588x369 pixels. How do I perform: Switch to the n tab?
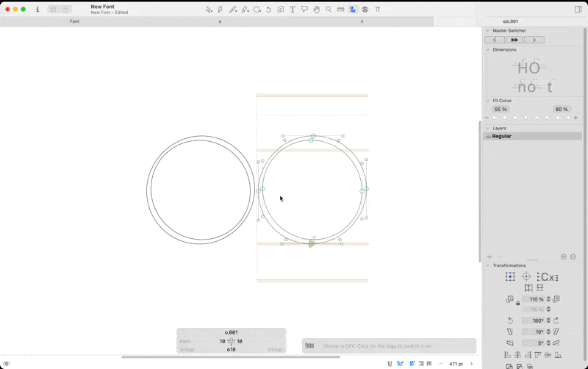tap(362, 21)
